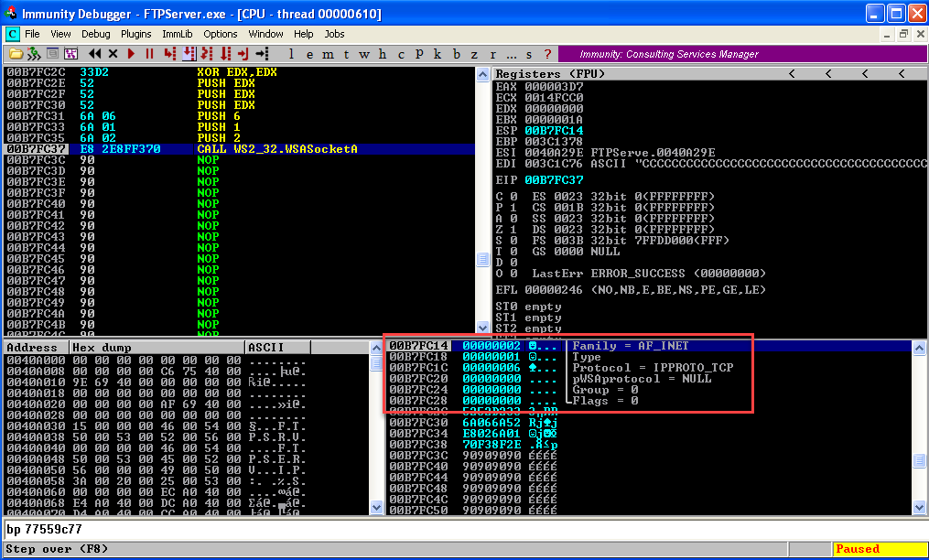This screenshot has width=929, height=560.
Task: Click the Trace into toolbar icon
Action: pyautogui.click(x=207, y=54)
